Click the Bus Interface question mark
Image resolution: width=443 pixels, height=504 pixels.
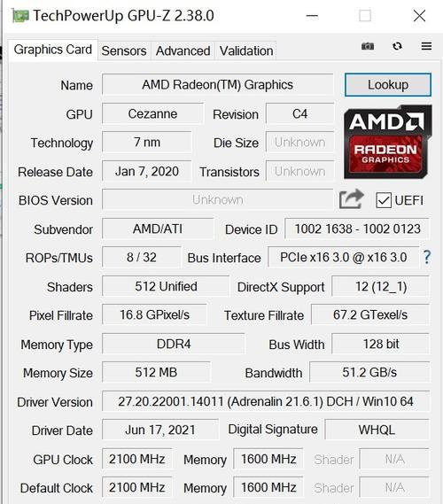point(427,257)
